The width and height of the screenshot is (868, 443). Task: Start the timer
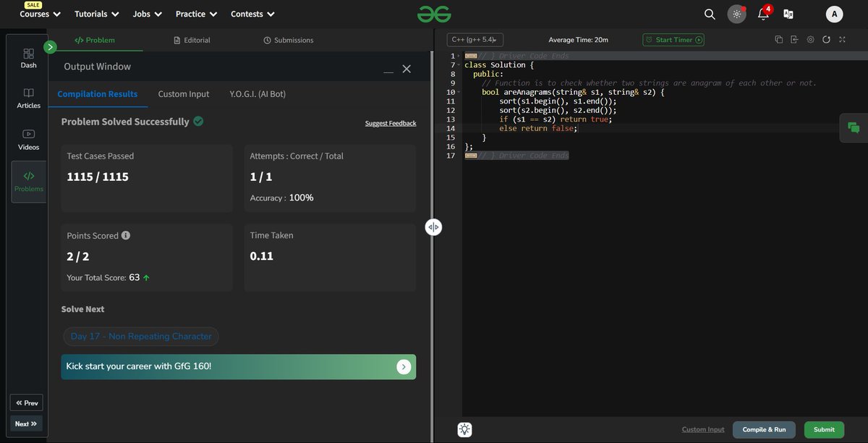[673, 40]
